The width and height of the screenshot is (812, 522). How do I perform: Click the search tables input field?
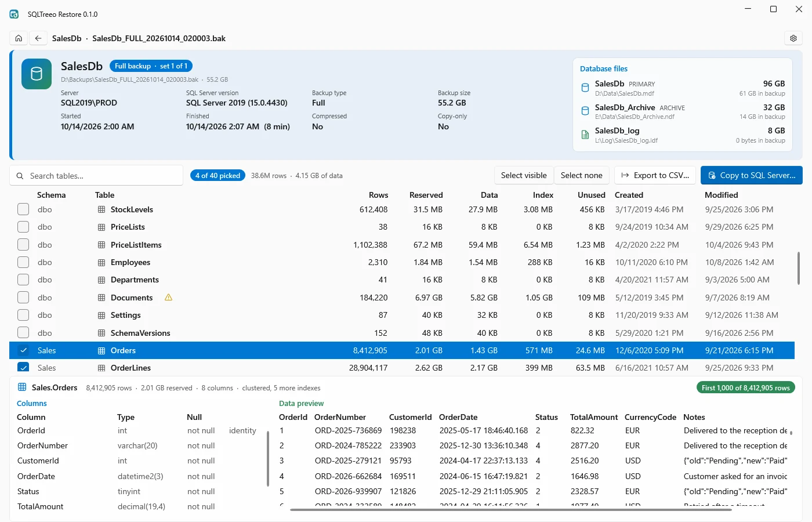(x=96, y=176)
